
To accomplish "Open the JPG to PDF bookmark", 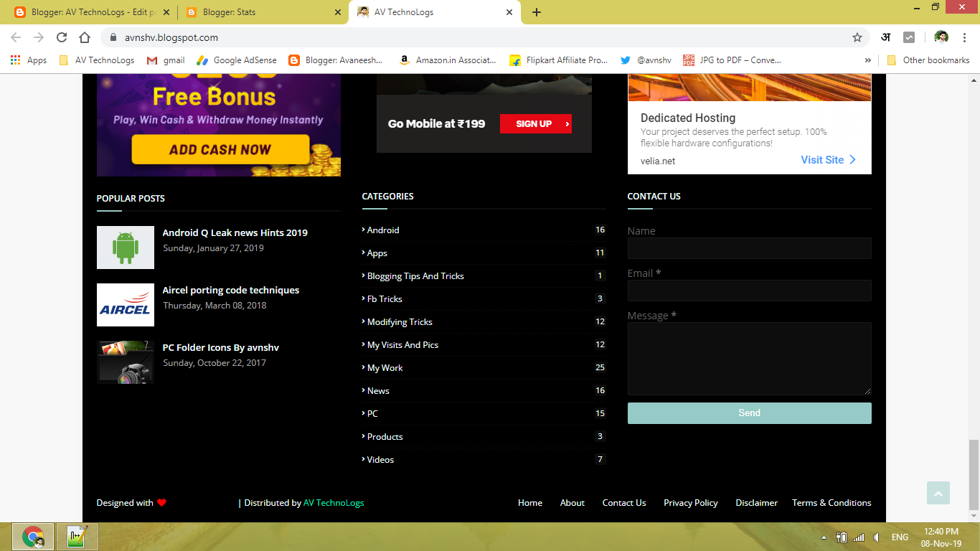I will (732, 60).
